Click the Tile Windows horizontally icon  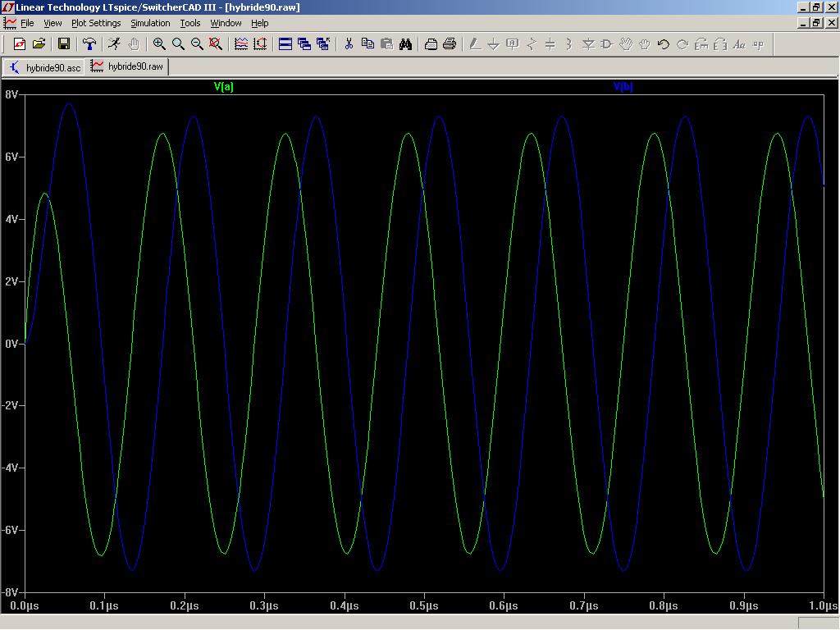click(x=285, y=44)
